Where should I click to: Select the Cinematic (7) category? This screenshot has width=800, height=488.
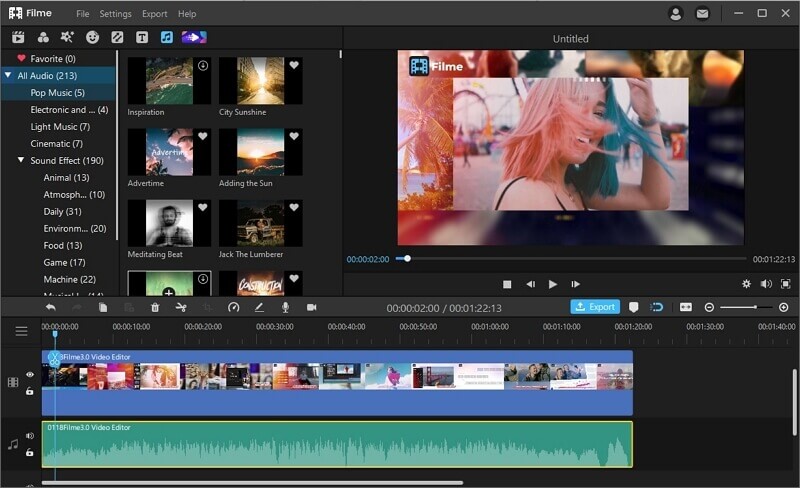[x=57, y=143]
